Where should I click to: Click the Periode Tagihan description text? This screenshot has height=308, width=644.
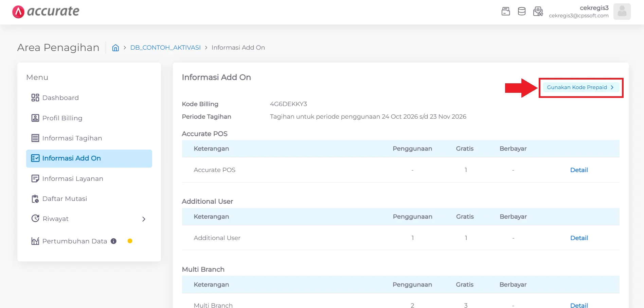368,117
